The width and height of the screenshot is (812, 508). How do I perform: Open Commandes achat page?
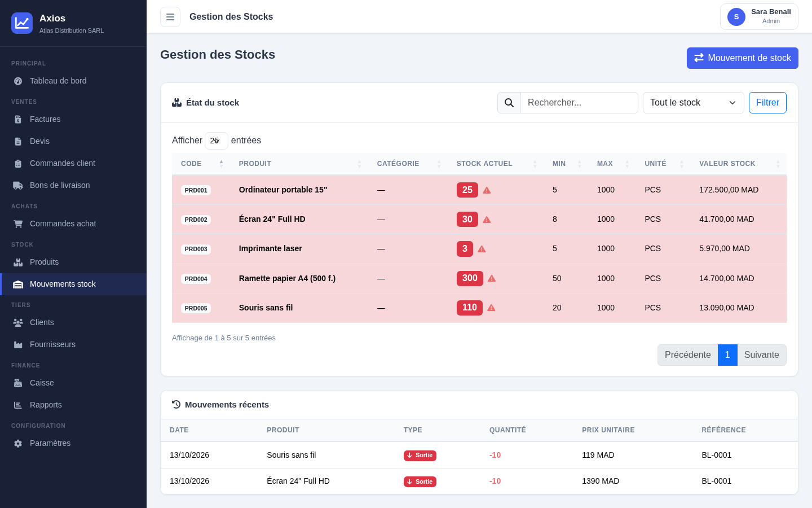click(x=73, y=224)
